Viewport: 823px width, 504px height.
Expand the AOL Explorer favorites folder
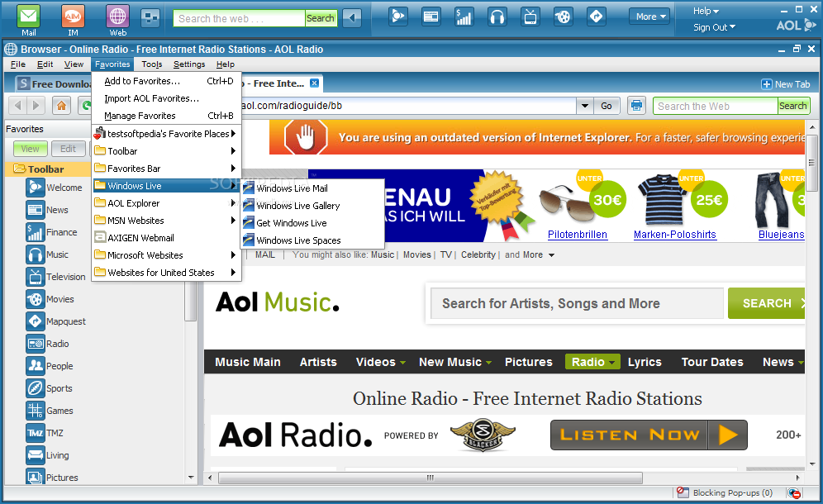click(x=166, y=203)
